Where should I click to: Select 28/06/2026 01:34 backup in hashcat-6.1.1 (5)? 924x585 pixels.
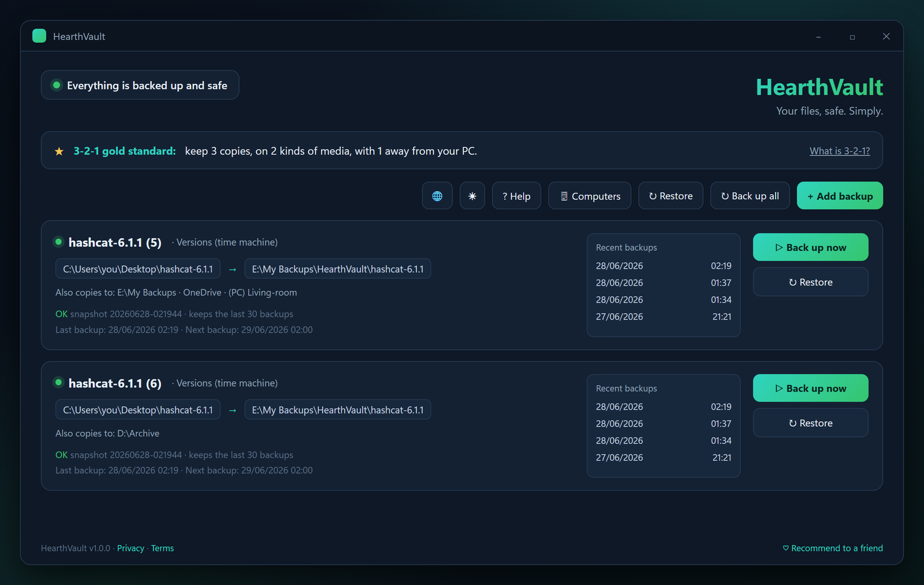point(664,299)
